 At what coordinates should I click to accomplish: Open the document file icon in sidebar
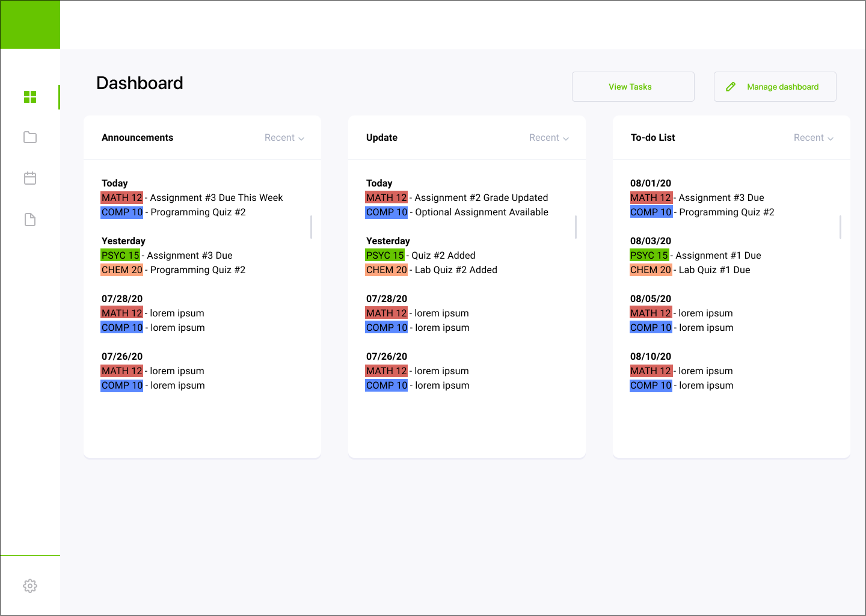pos(30,220)
